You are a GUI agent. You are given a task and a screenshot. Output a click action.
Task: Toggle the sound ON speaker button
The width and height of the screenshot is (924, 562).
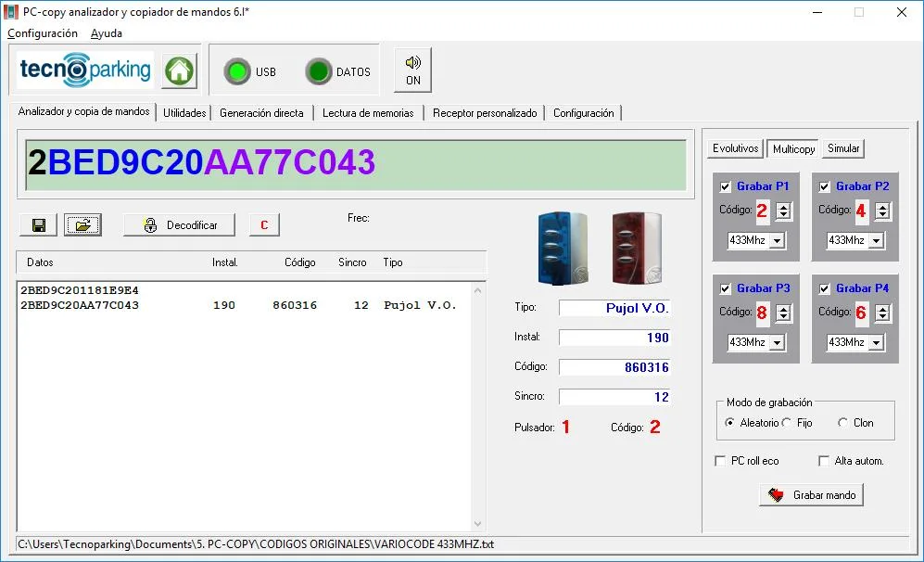(413, 70)
